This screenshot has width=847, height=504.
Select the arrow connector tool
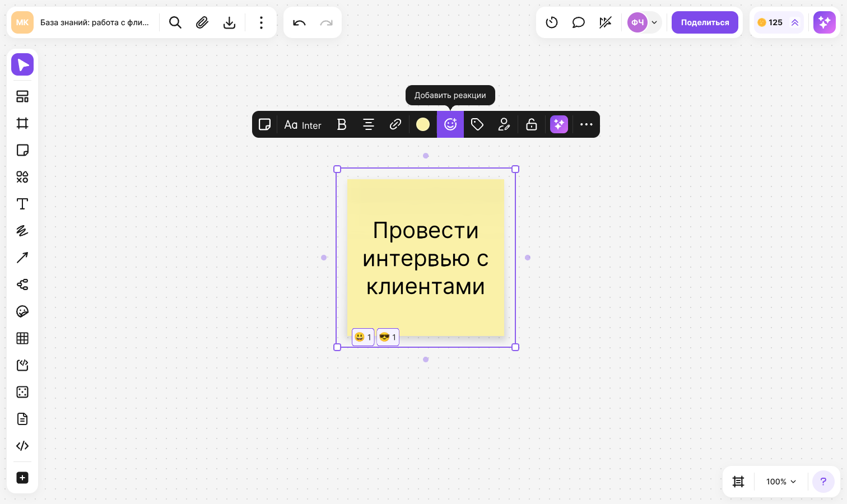point(22,258)
